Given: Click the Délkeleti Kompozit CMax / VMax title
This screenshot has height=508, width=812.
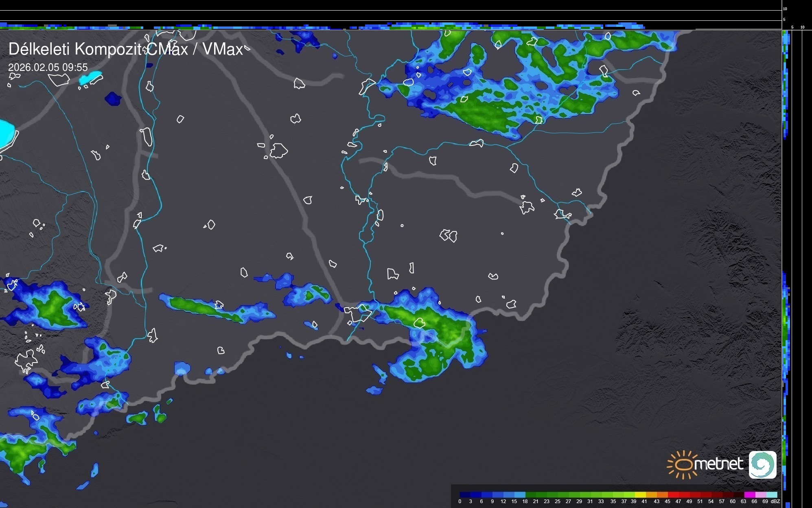Looking at the screenshot, I should (125, 49).
